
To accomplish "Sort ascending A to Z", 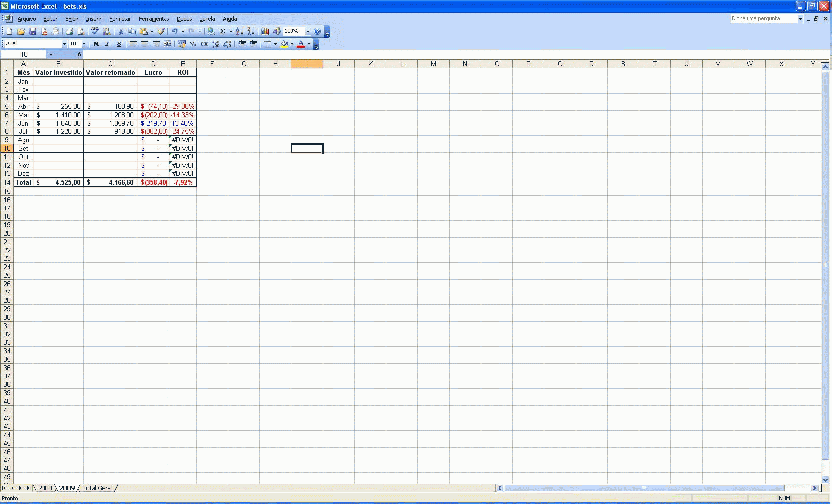I will tap(239, 31).
